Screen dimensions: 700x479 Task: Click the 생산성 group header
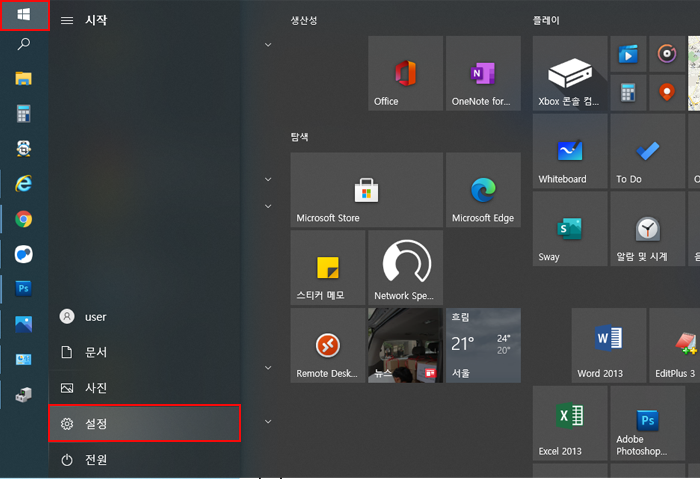point(304,21)
